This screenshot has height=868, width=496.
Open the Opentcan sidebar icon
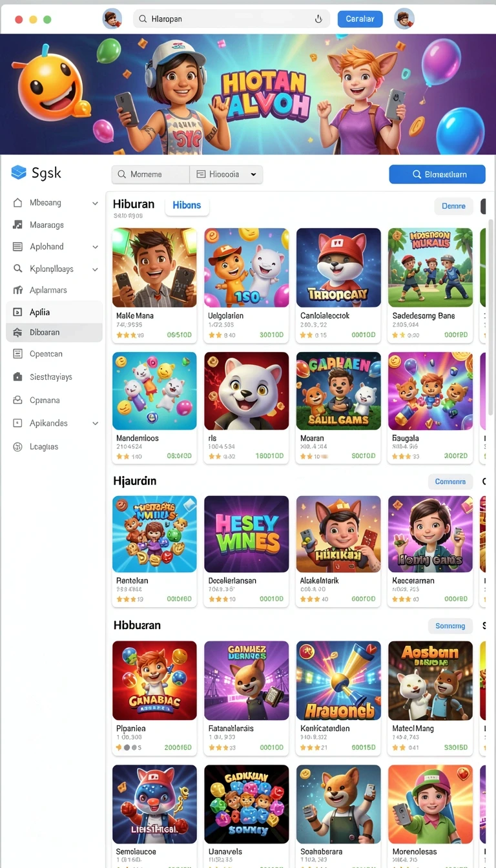click(x=18, y=354)
